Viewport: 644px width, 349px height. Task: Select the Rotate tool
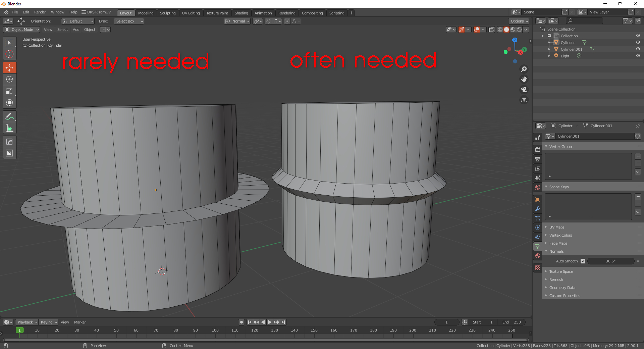tap(9, 79)
